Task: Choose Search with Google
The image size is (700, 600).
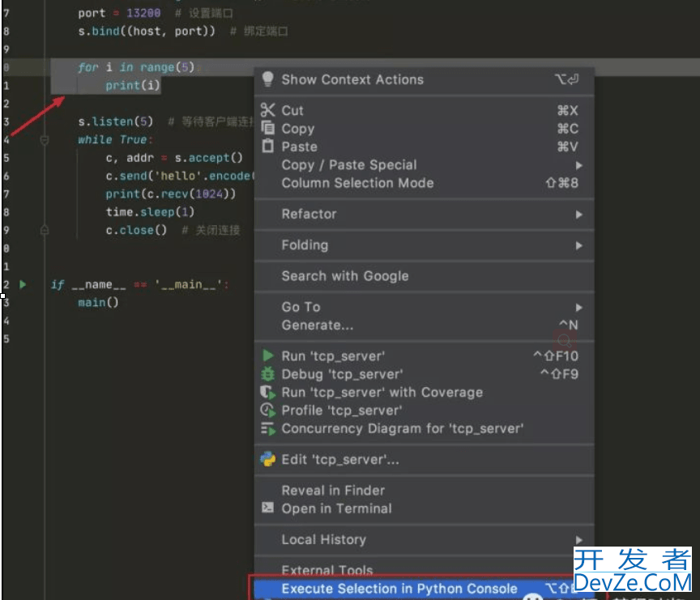Action: coord(424,276)
